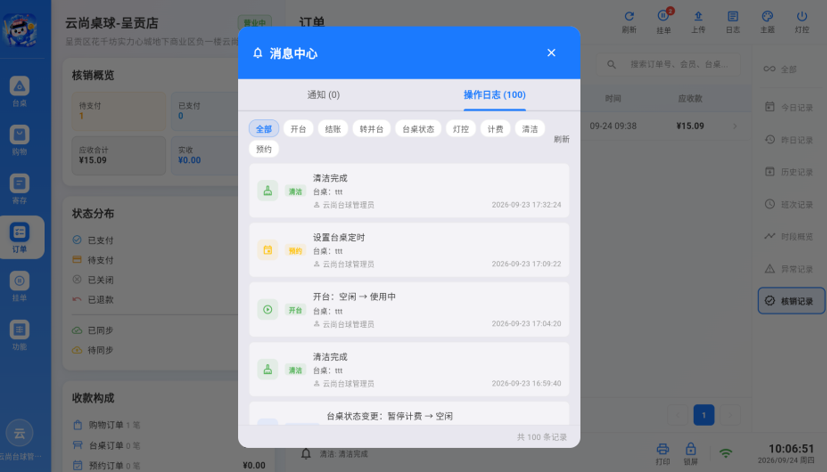Image resolution: width=827 pixels, height=472 pixels.
Task: Filter logs by 计费
Action: (495, 129)
